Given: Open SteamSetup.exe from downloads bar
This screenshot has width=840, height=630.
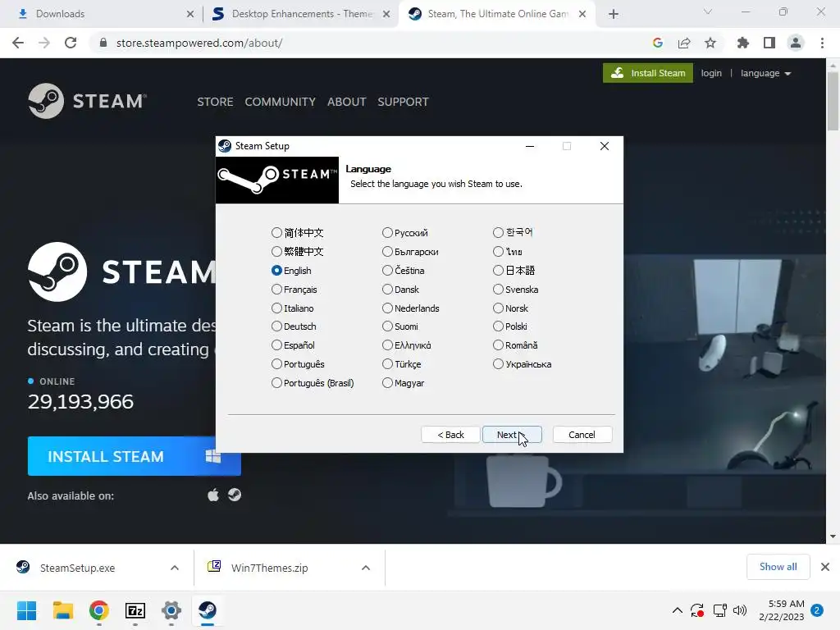Looking at the screenshot, I should coord(78,568).
